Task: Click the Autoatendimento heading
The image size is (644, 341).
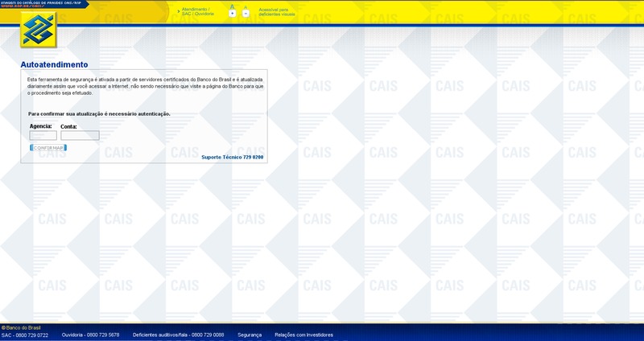Action: (54, 64)
